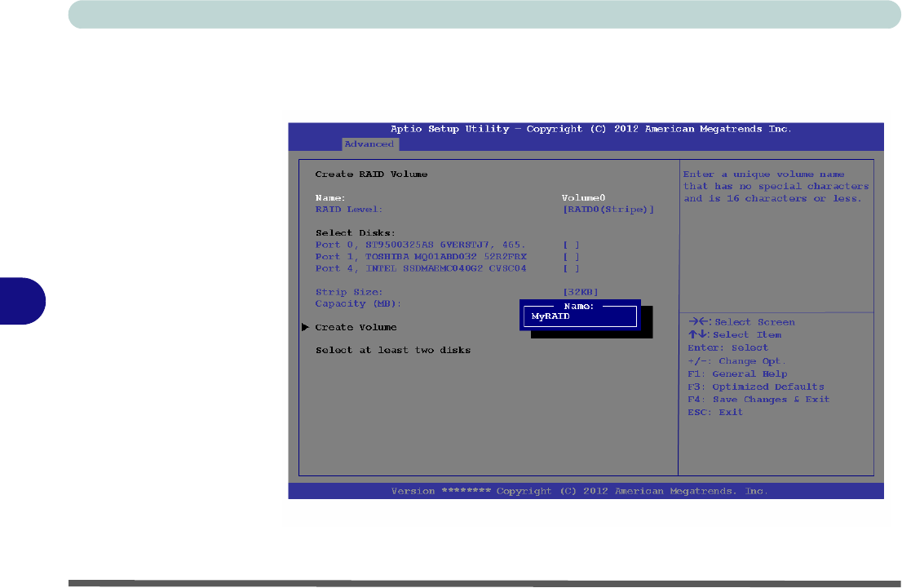Click the Select Disks heading

point(356,233)
